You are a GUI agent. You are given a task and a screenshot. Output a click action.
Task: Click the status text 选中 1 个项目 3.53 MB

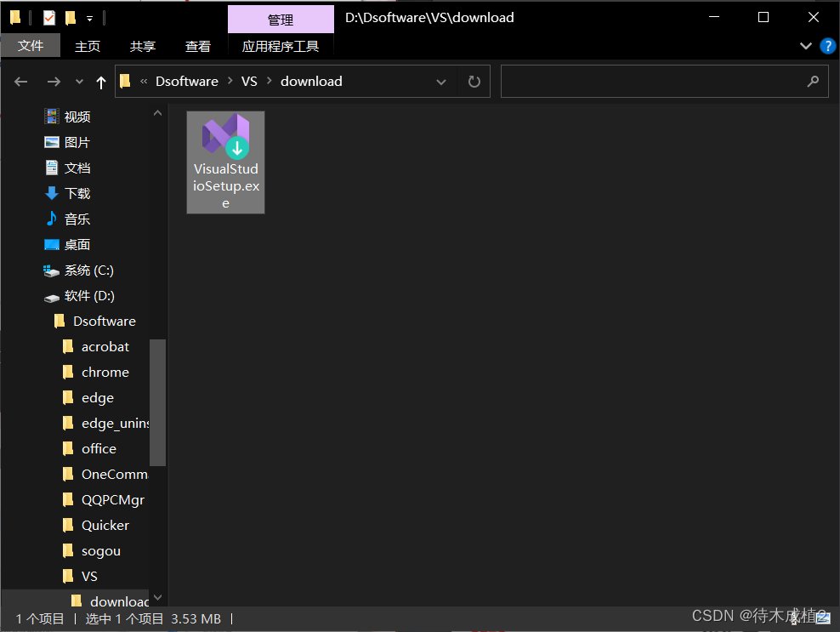(153, 619)
